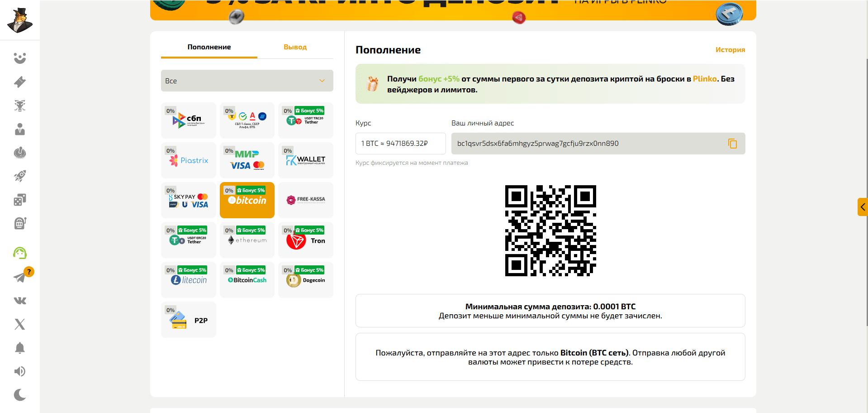Screen dimensions: 868x413
Task: Click the 'Бонус 5%' badge on Dogecoin
Action: 309,270
